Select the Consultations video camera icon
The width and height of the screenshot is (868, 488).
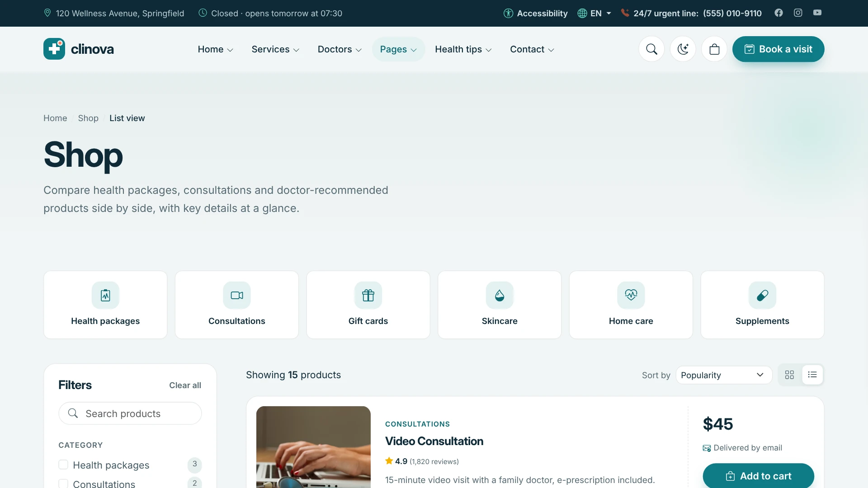click(x=237, y=295)
